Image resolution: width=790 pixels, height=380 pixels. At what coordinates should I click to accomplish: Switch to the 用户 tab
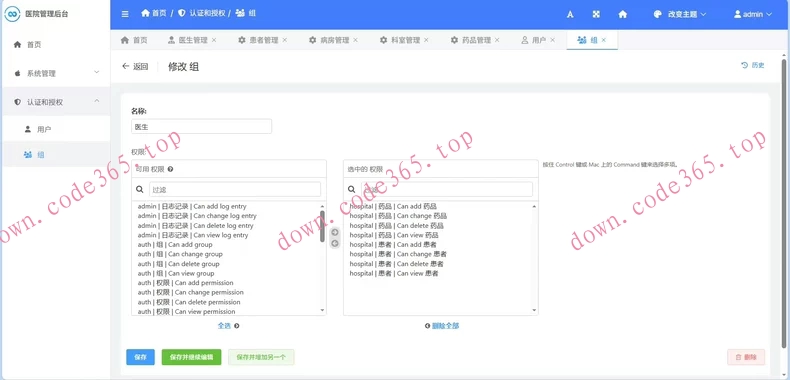[534, 40]
